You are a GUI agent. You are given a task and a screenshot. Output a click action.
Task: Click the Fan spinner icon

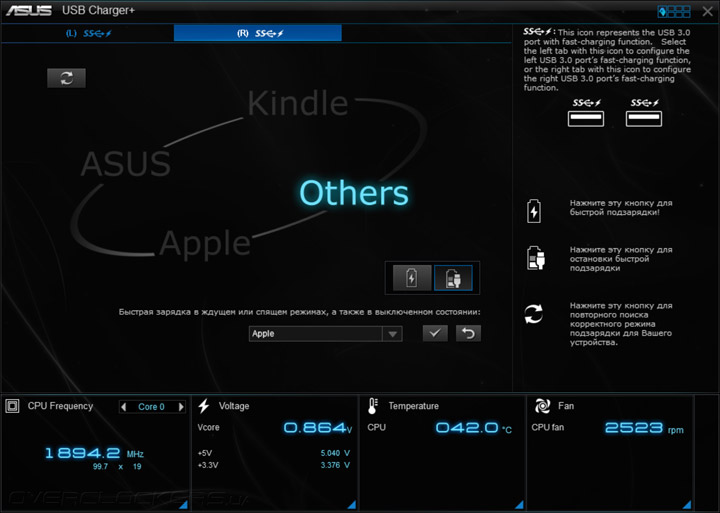click(542, 406)
